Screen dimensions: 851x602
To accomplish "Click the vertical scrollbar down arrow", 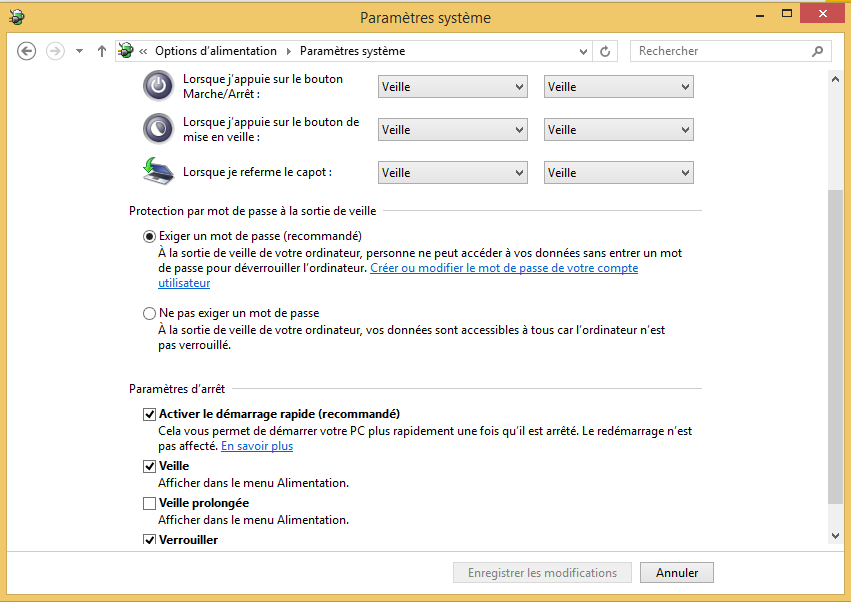I will click(836, 536).
